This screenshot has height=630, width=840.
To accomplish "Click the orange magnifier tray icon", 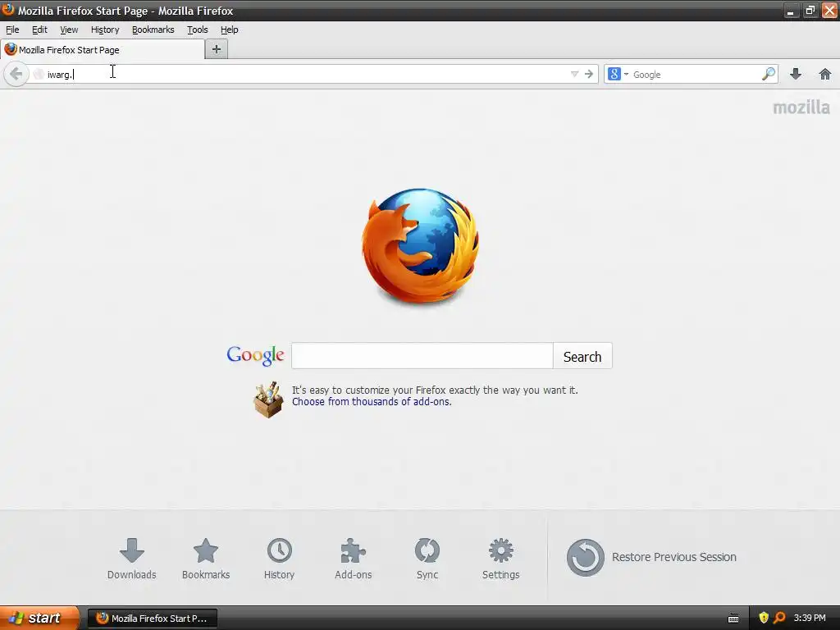I will click(779, 618).
